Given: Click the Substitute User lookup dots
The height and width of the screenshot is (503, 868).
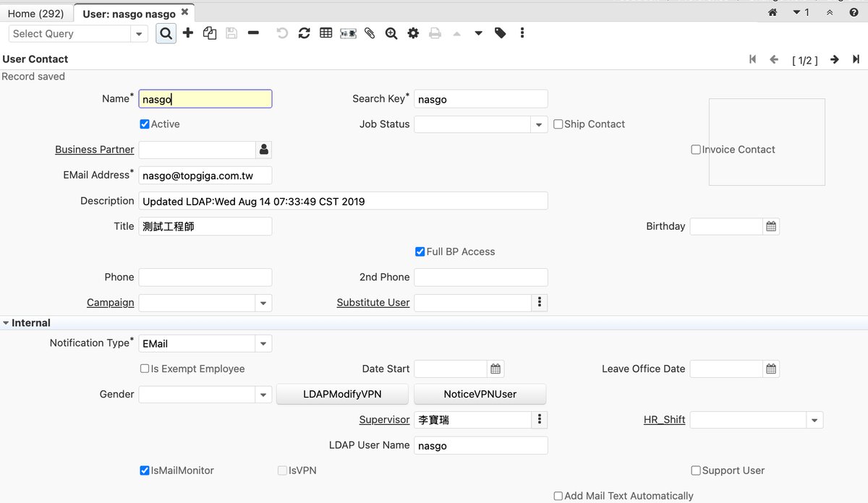Looking at the screenshot, I should [x=540, y=303].
